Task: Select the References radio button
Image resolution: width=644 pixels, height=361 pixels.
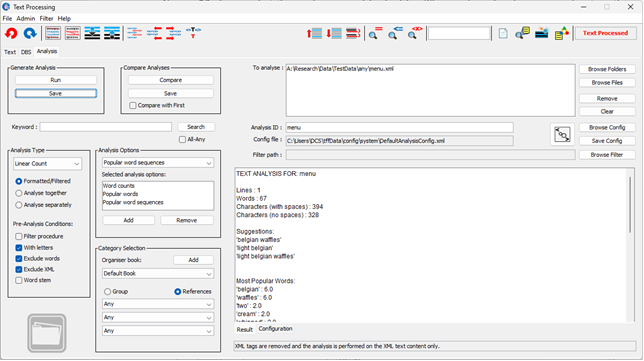Action: pos(177,292)
